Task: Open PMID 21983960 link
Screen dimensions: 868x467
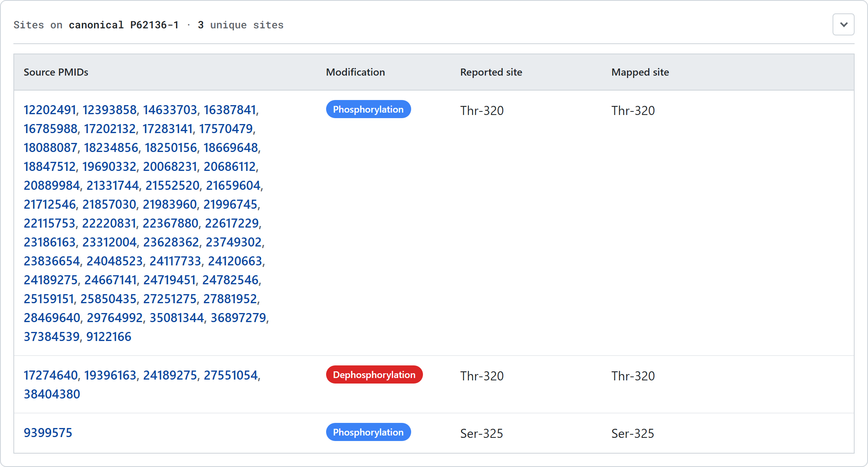Action: pos(170,204)
